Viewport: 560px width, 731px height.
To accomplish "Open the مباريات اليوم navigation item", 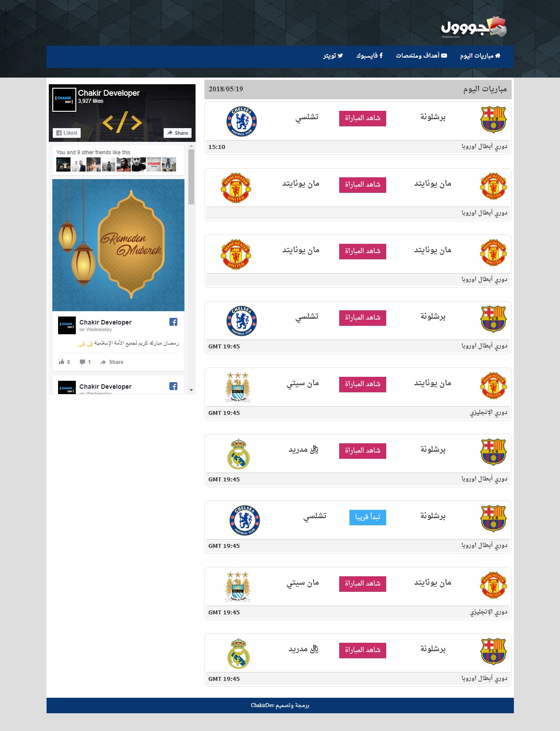I will tap(480, 56).
